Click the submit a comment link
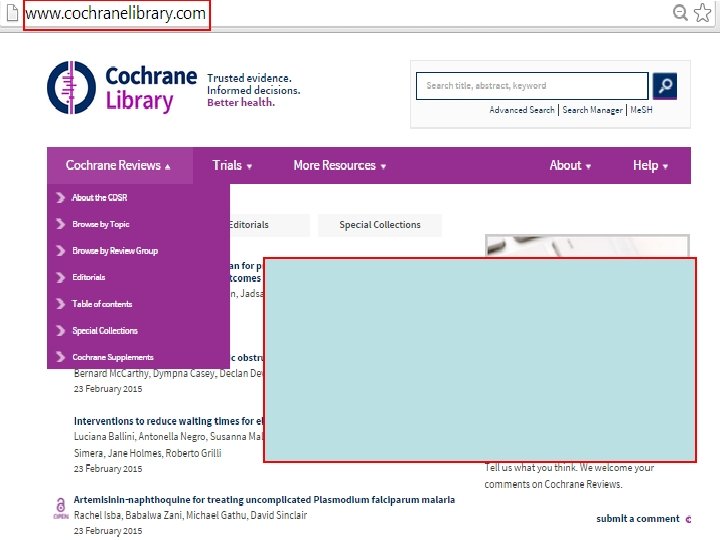This screenshot has height=540, width=720. (x=638, y=519)
